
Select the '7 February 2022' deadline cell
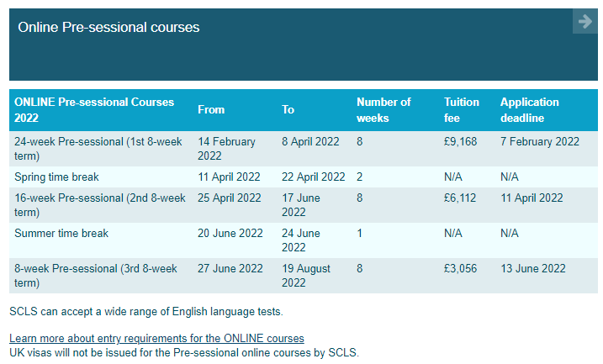(x=540, y=141)
